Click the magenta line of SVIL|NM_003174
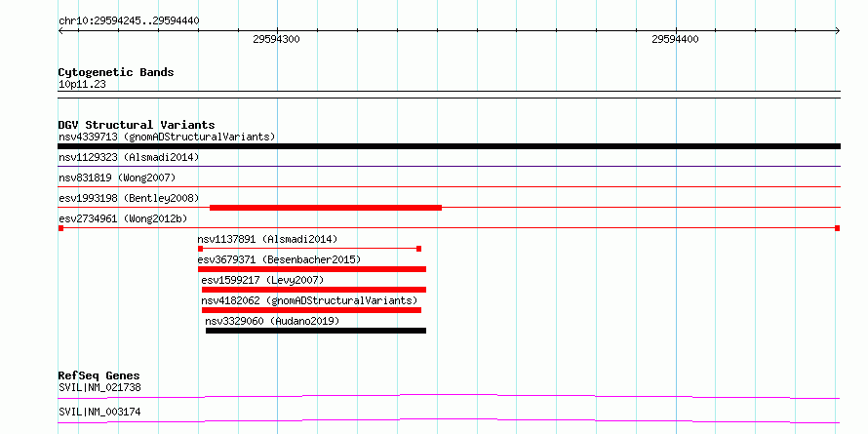The height and width of the screenshot is (434, 868). click(449, 420)
